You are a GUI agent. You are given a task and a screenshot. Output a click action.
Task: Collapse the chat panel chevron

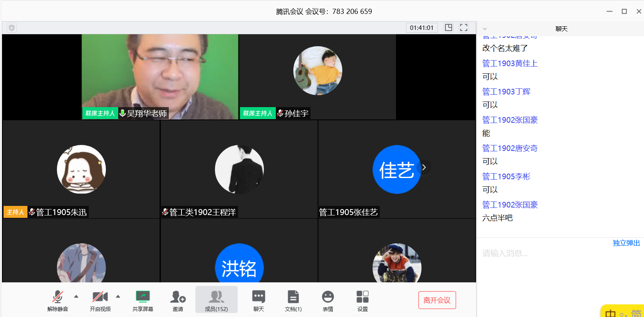(485, 29)
